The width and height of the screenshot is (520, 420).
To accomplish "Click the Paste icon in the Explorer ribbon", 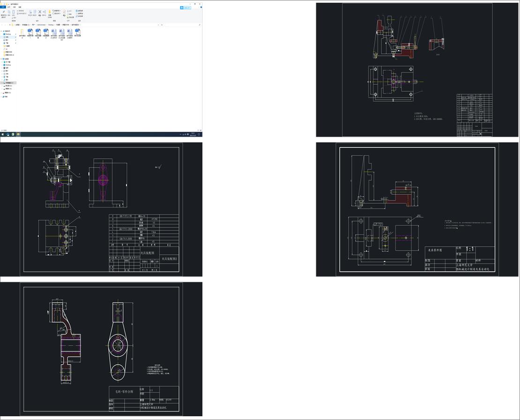I will (13, 12).
